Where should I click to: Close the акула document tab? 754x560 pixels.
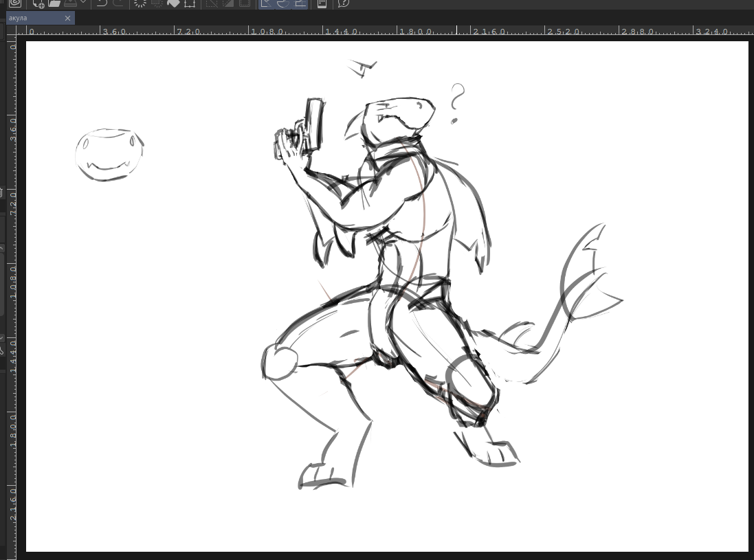[68, 18]
